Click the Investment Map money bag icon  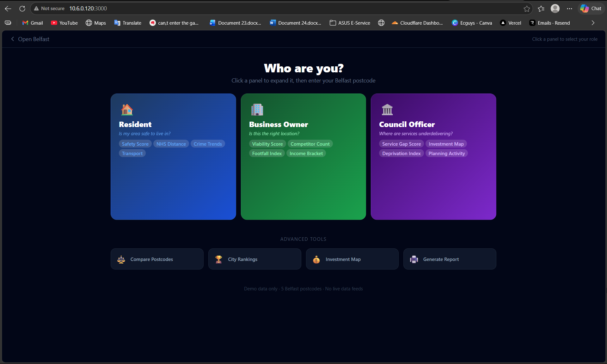point(316,259)
